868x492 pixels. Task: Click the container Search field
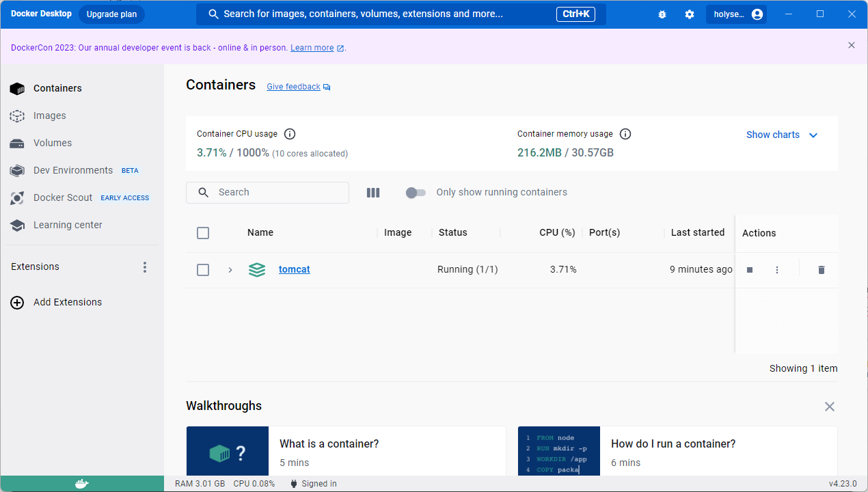[267, 193]
